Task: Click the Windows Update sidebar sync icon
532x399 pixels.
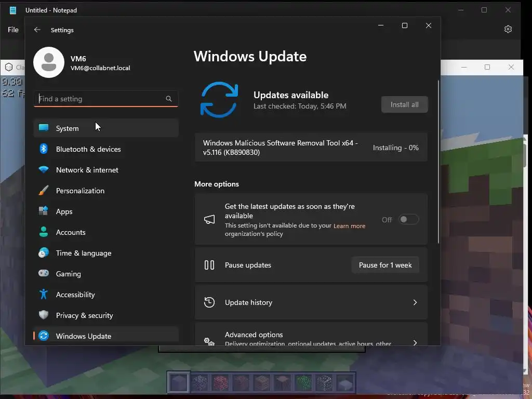Action: pyautogui.click(x=44, y=336)
